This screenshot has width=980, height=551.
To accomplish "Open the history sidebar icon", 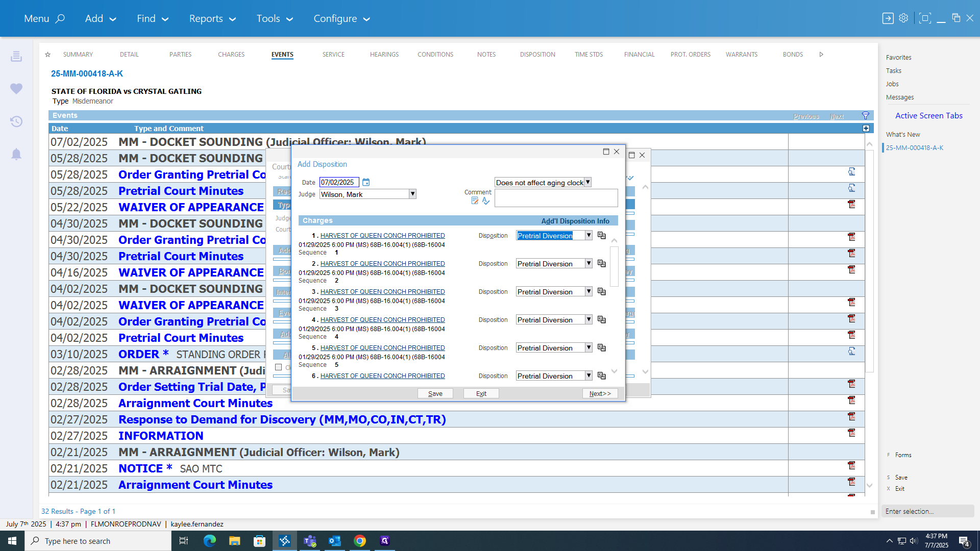I will (16, 121).
